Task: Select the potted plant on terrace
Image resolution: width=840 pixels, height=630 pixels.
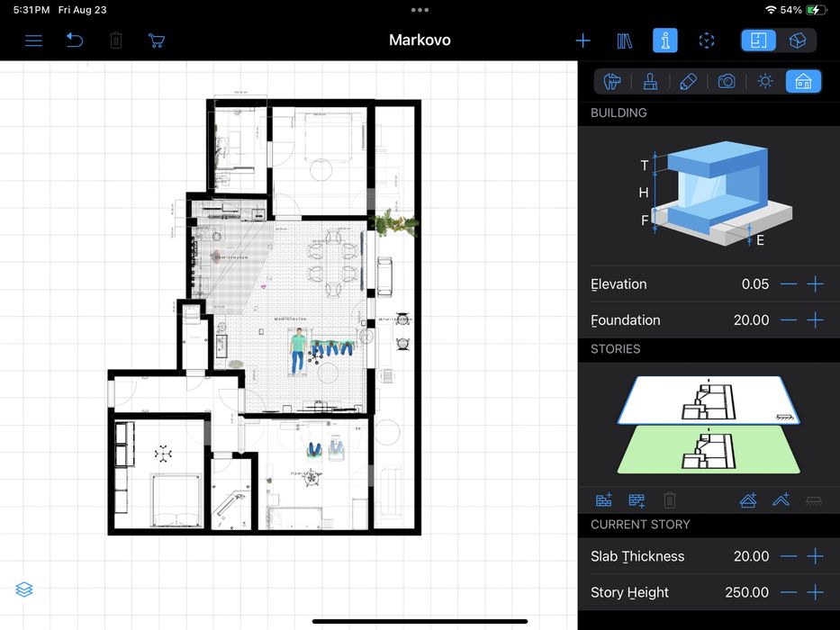Action: click(x=396, y=223)
